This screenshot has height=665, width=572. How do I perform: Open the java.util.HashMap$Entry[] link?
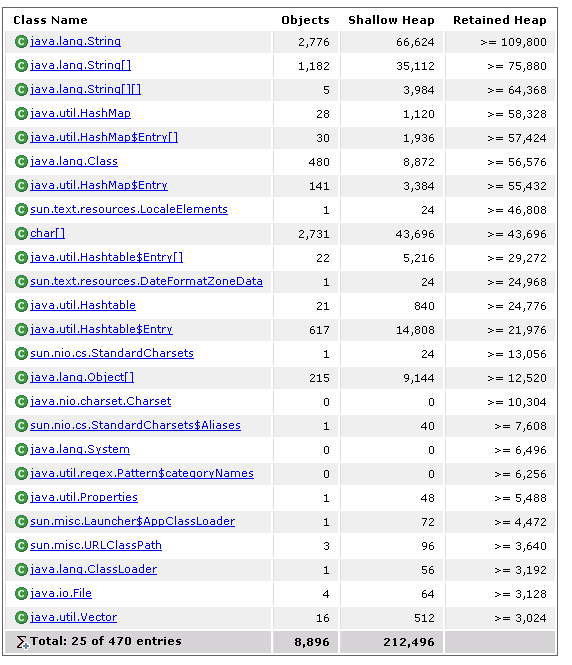point(104,137)
